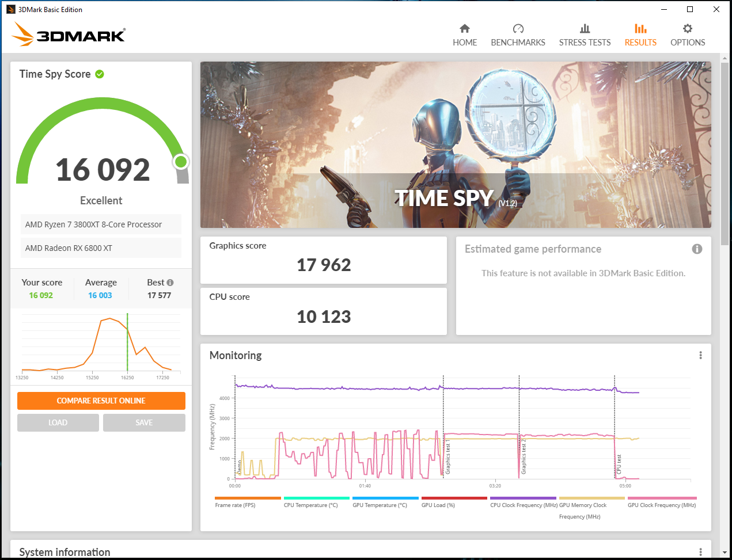Click the Monitoring heading
The height and width of the screenshot is (560, 732).
coord(236,355)
